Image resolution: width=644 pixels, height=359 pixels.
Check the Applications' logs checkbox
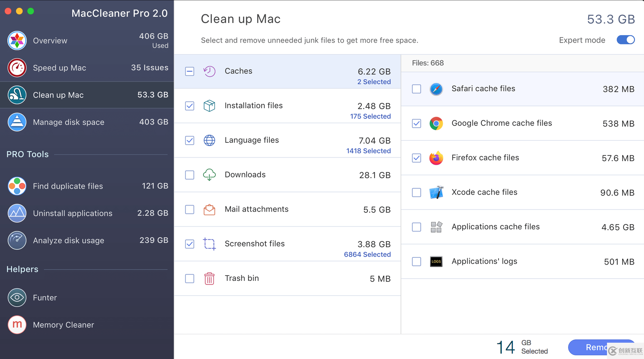pyautogui.click(x=416, y=262)
